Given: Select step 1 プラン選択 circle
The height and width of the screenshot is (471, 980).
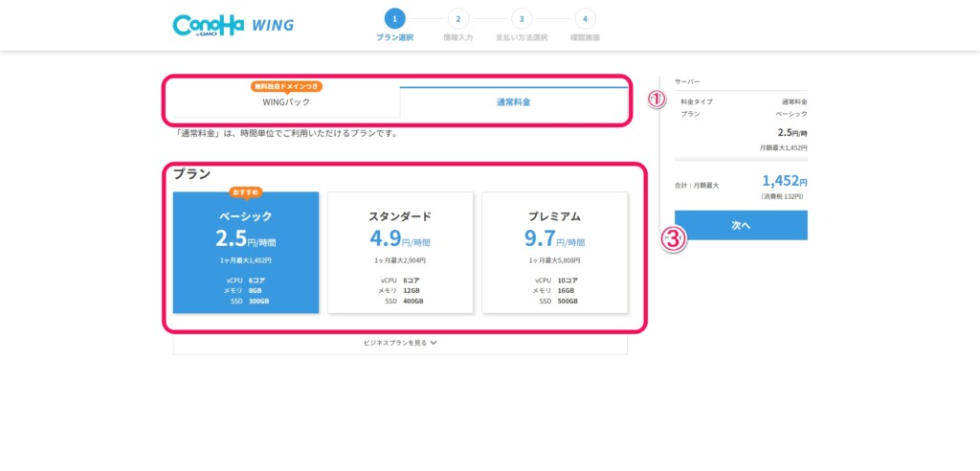Looking at the screenshot, I should [x=394, y=19].
